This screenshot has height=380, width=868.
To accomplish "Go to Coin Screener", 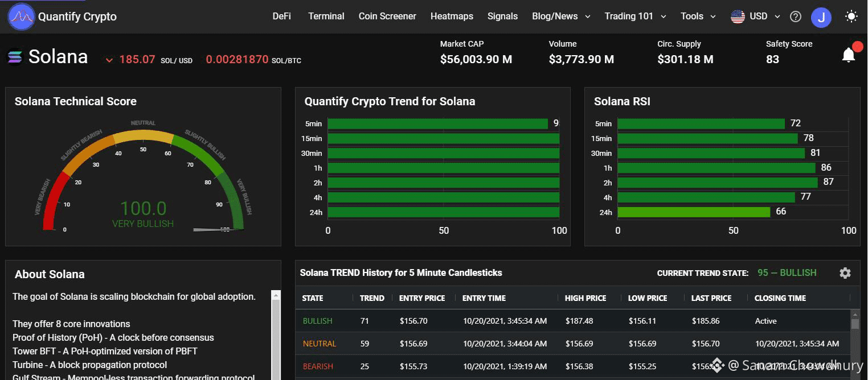I will 387,16.
